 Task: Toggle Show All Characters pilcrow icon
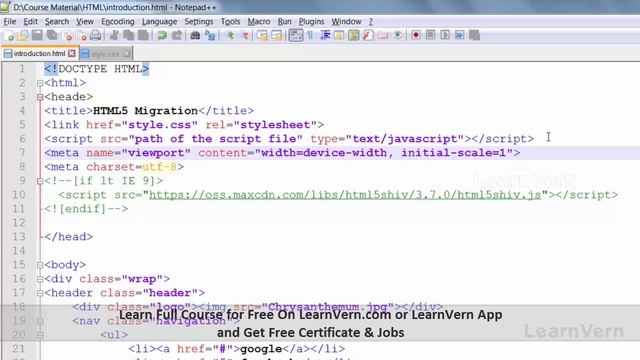(x=310, y=36)
